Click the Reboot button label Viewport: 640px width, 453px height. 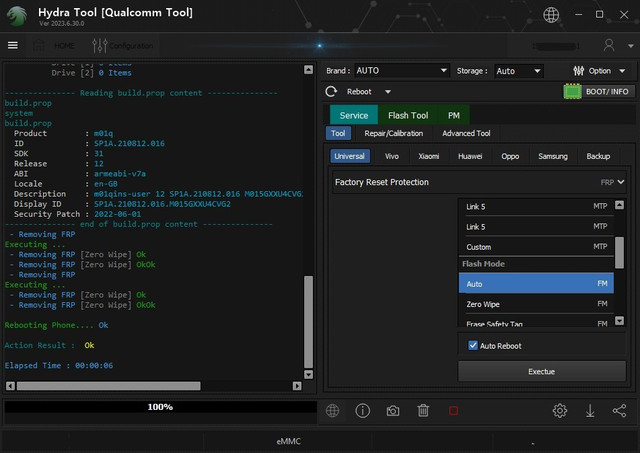(359, 91)
